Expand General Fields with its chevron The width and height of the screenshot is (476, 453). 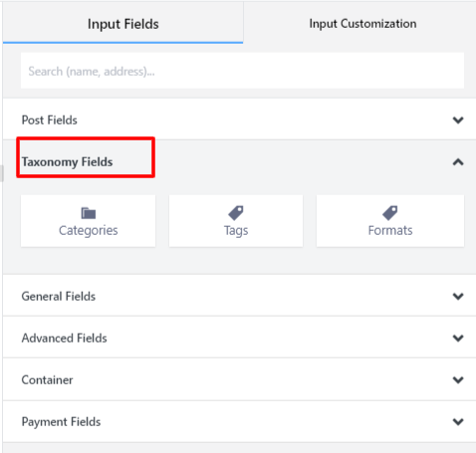click(458, 296)
